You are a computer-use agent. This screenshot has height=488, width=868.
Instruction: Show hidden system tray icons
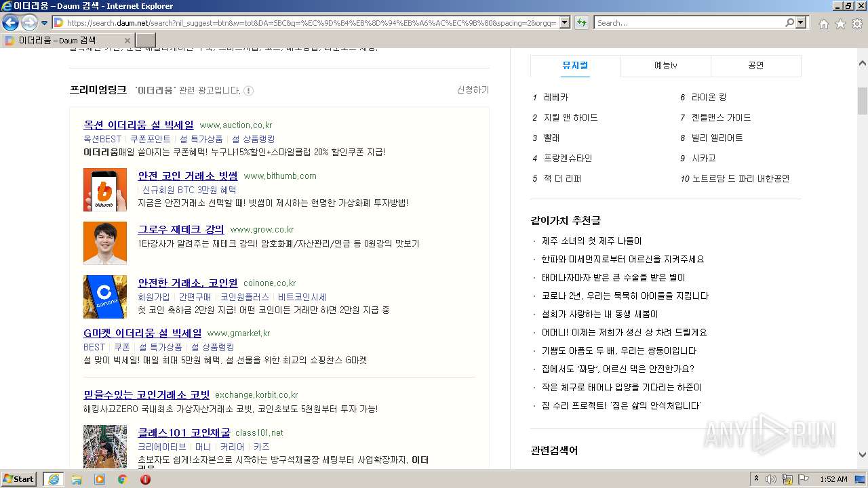[x=756, y=479]
